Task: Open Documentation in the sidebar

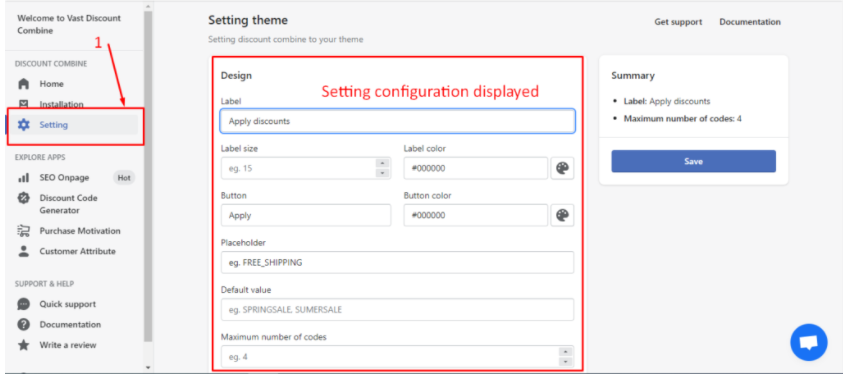Action: [x=70, y=324]
